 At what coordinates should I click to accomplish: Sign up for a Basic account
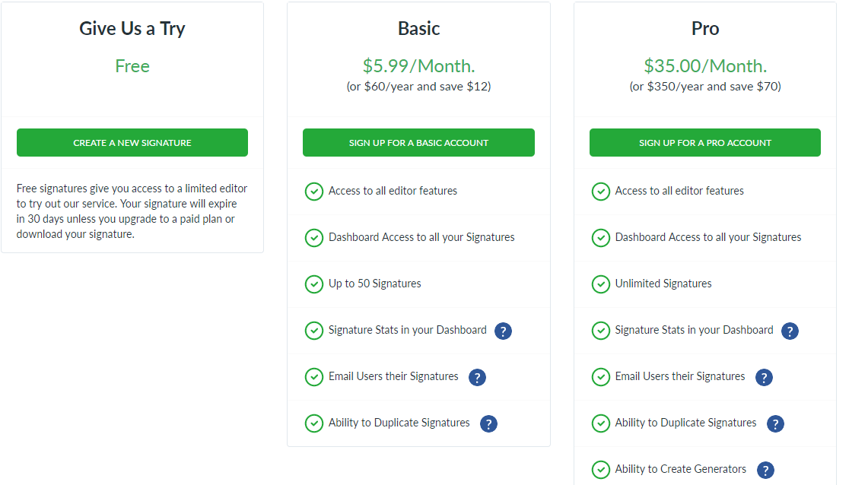click(x=418, y=143)
